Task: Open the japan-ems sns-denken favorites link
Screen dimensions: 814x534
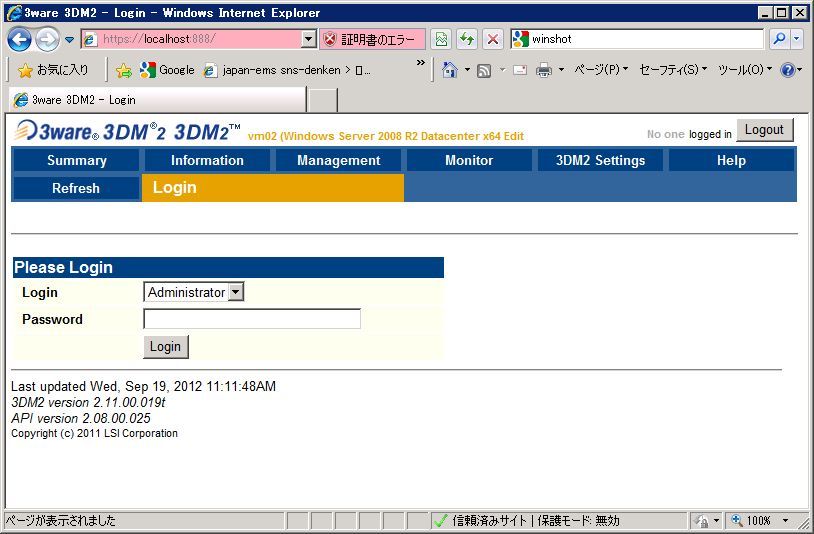Action: [x=287, y=70]
